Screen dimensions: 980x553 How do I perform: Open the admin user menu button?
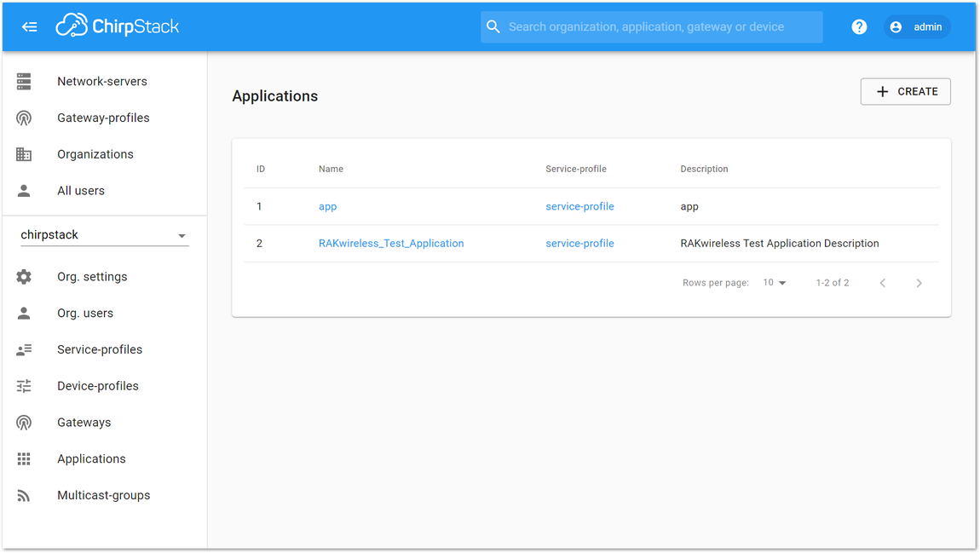click(917, 27)
